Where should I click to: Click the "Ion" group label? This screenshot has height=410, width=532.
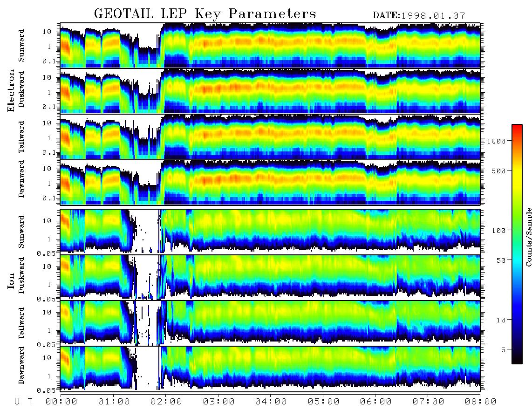click(11, 281)
